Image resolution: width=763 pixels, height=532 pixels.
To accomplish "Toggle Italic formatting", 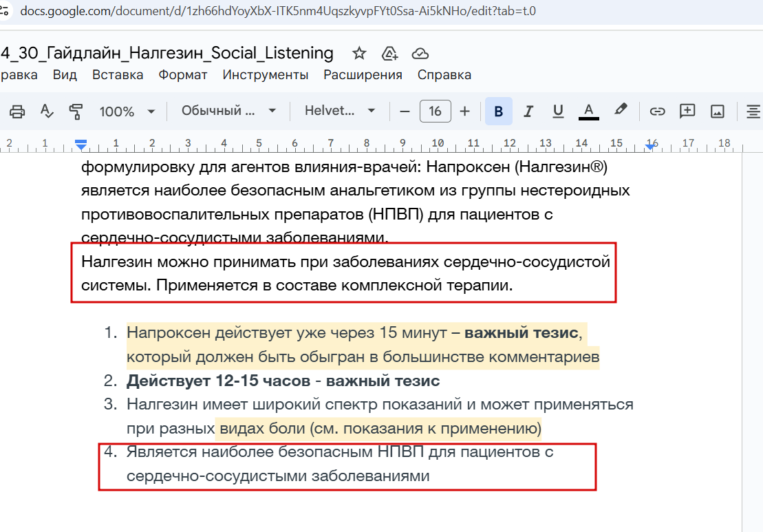I will (x=528, y=111).
